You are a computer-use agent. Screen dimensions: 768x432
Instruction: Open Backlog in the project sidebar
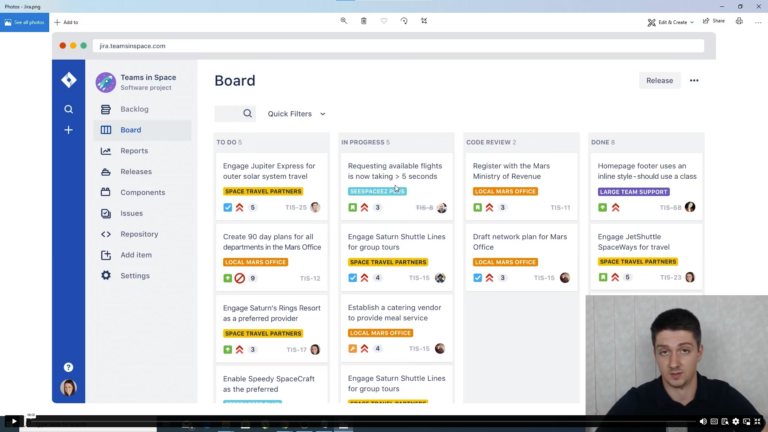coord(134,109)
